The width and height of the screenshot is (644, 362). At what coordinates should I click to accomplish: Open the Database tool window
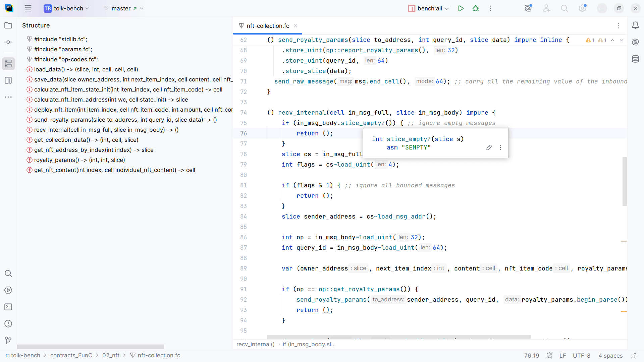pyautogui.click(x=636, y=59)
